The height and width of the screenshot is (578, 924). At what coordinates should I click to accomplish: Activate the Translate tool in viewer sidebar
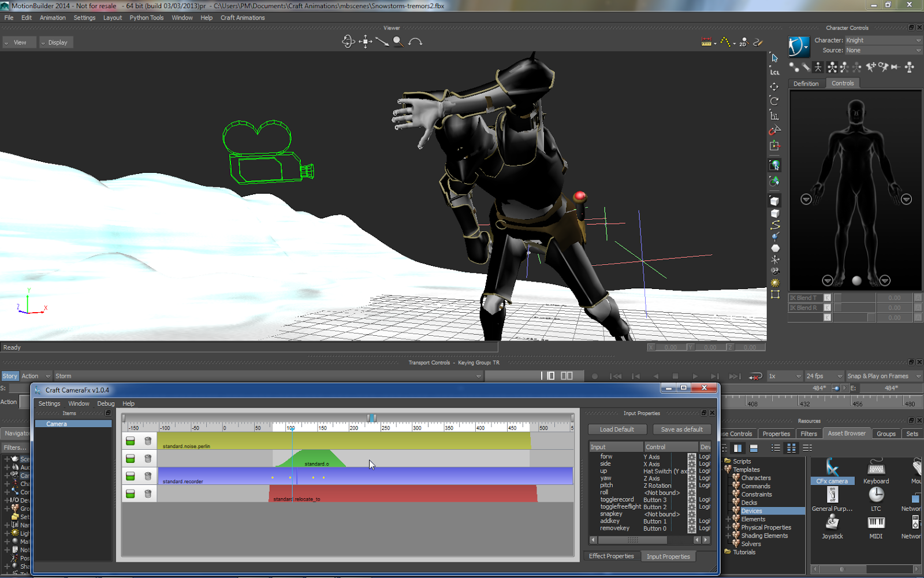pyautogui.click(x=774, y=87)
